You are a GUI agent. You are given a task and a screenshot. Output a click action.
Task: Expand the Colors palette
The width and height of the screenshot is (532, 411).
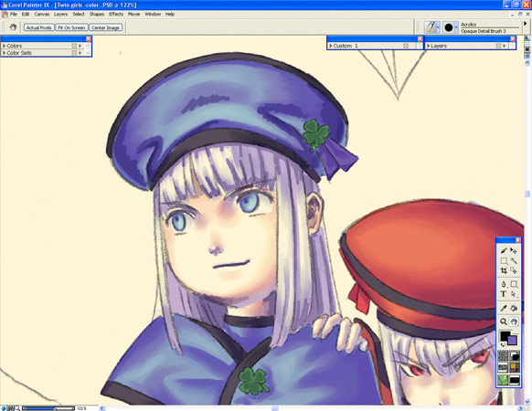pos(5,46)
